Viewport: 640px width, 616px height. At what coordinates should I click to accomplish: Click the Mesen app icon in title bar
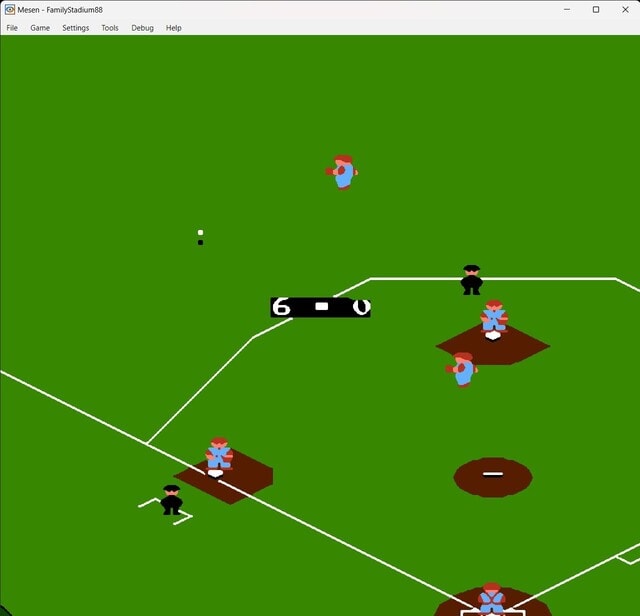[x=9, y=9]
